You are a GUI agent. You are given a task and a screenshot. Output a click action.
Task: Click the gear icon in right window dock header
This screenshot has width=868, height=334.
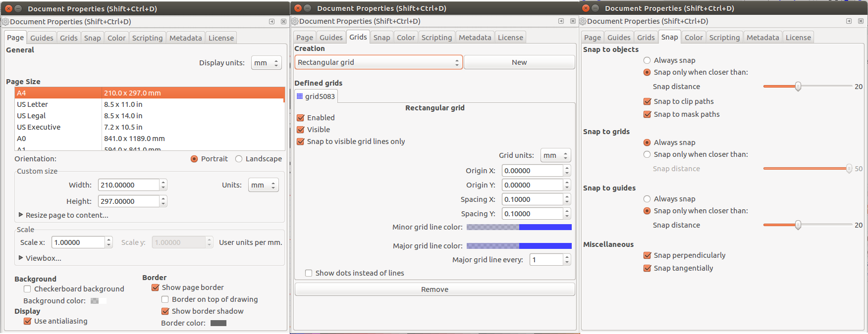(583, 21)
